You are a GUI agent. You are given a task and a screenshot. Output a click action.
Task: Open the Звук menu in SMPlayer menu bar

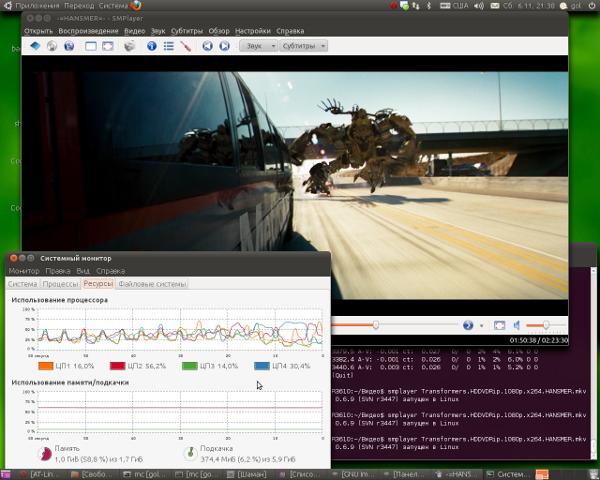pyautogui.click(x=158, y=31)
